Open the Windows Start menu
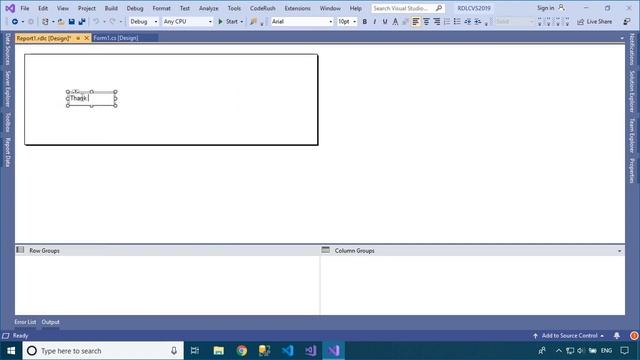This screenshot has height=360, width=640. point(11,351)
